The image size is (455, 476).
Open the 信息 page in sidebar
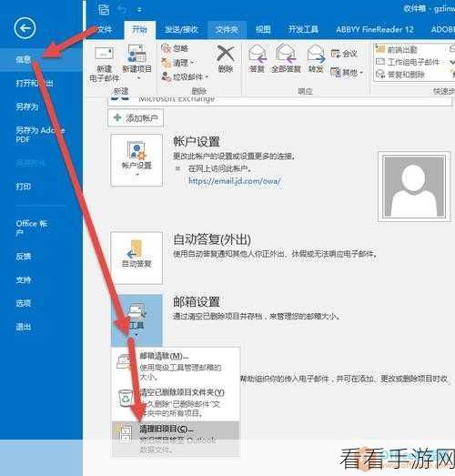[x=41, y=59]
